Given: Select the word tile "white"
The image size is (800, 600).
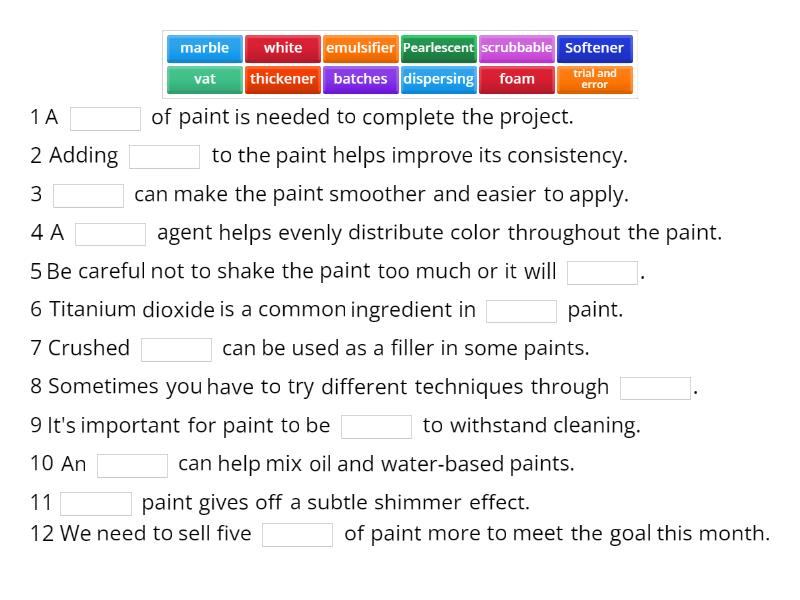Looking at the screenshot, I should [282, 47].
